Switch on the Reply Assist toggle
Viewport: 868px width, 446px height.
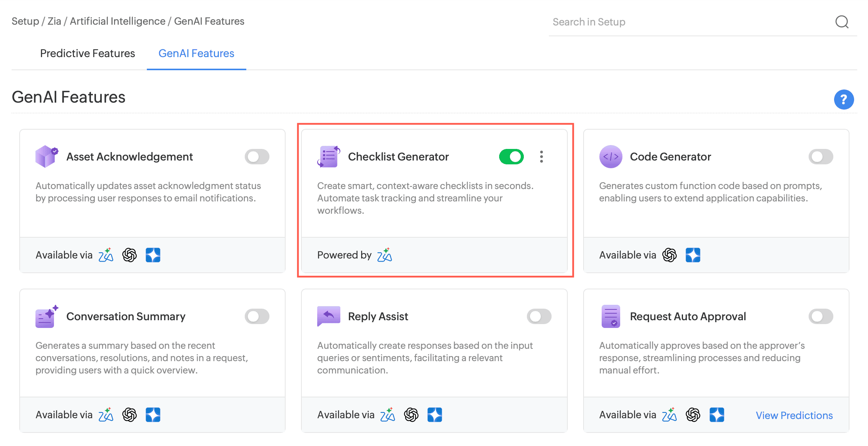[x=539, y=316]
